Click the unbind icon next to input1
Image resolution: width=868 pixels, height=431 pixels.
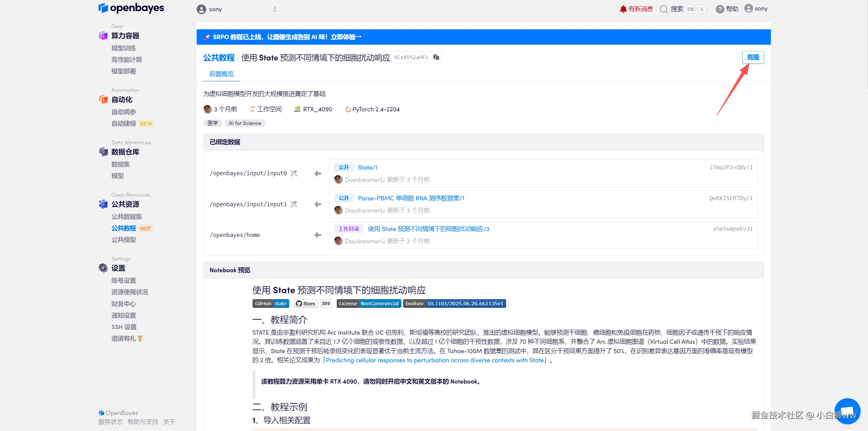click(x=294, y=204)
